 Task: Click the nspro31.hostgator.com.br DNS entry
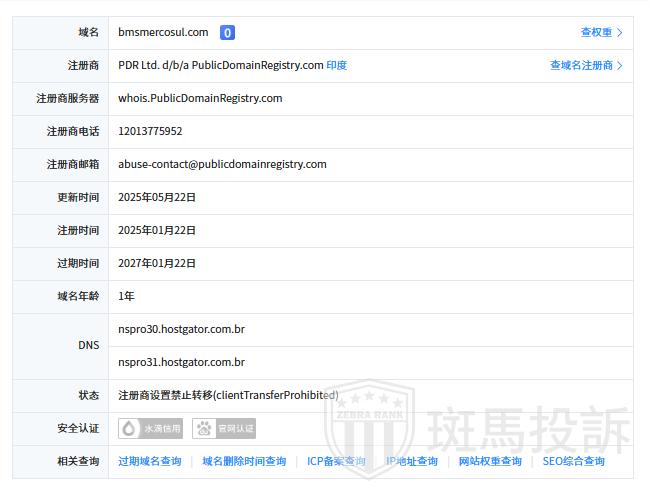[x=181, y=362]
